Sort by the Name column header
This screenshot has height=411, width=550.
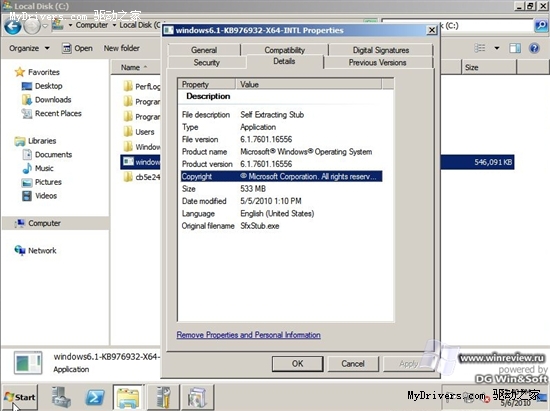pos(136,67)
